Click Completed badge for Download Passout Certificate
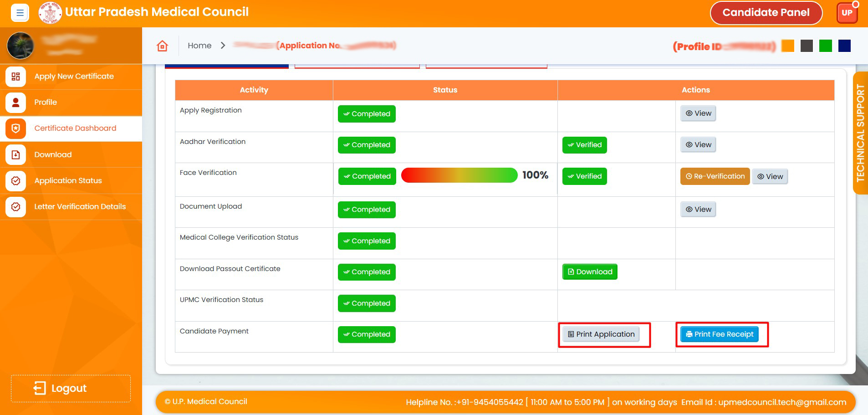The image size is (868, 415). click(367, 272)
